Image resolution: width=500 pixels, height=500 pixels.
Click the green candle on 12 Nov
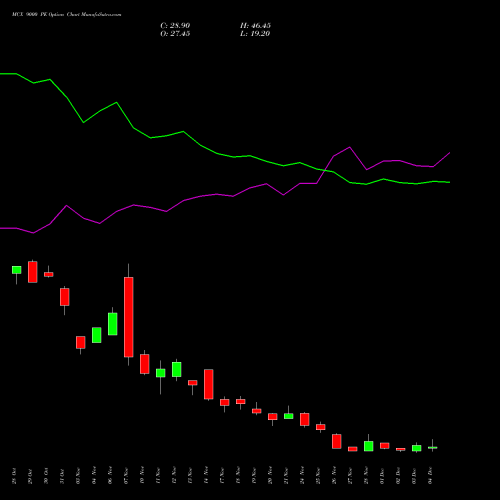[177, 370]
